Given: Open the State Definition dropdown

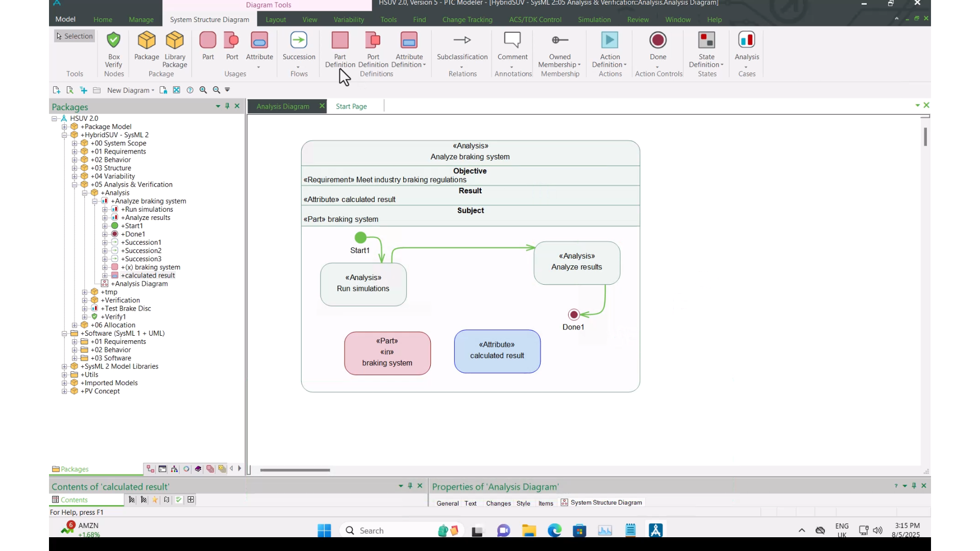Looking at the screenshot, I should [x=722, y=65].
